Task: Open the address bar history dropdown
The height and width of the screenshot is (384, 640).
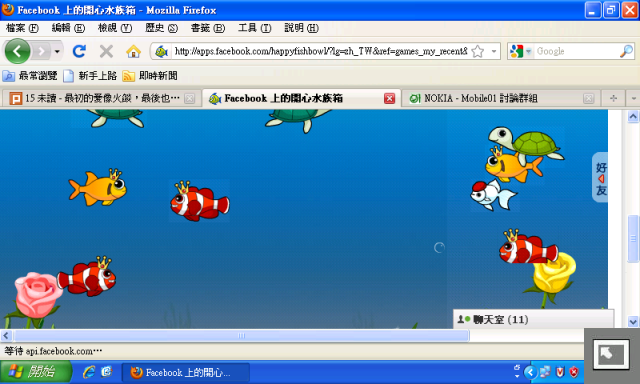Action: click(494, 51)
